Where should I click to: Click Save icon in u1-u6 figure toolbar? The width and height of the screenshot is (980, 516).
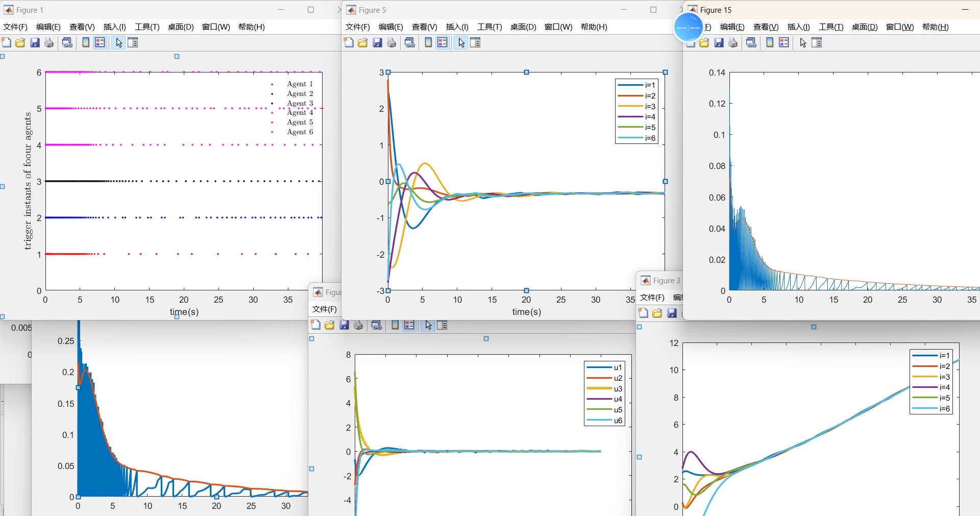344,325
